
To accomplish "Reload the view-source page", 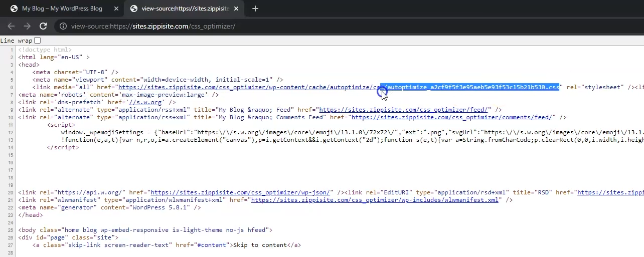I will 43,26.
